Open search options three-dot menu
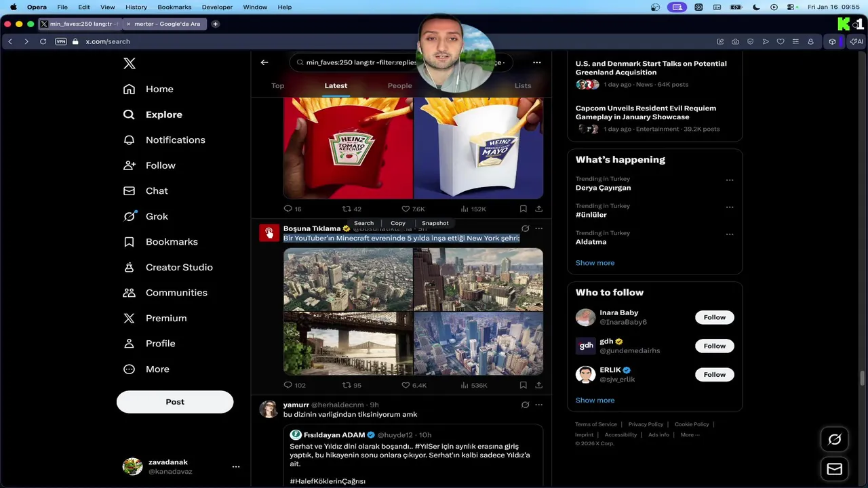 point(537,62)
